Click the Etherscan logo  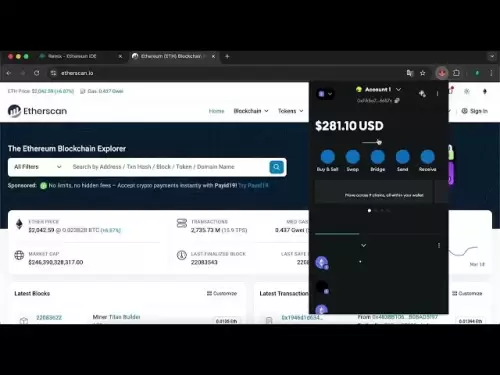point(37,111)
